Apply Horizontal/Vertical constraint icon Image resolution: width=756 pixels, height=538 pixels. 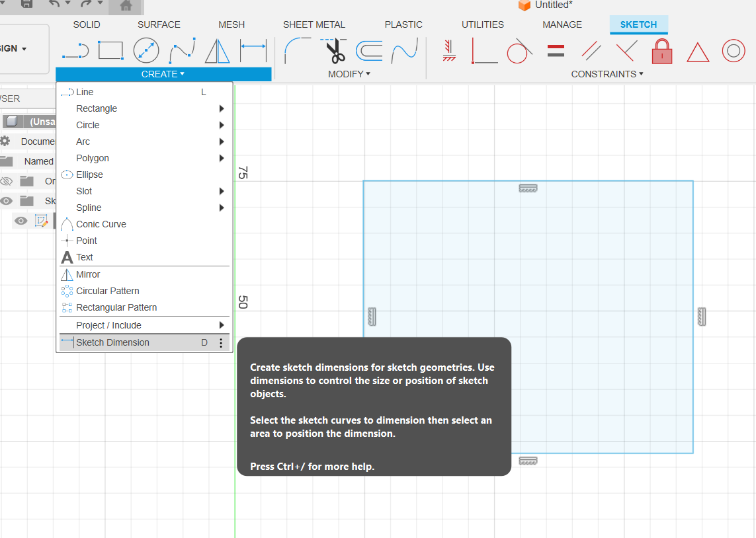[x=449, y=51]
